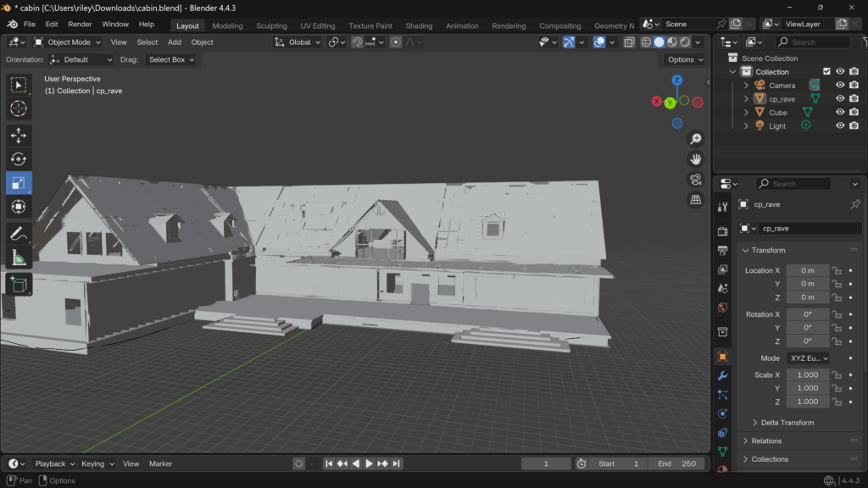The height and width of the screenshot is (488, 868).
Task: Click the pan hand viewport icon
Action: click(x=695, y=159)
